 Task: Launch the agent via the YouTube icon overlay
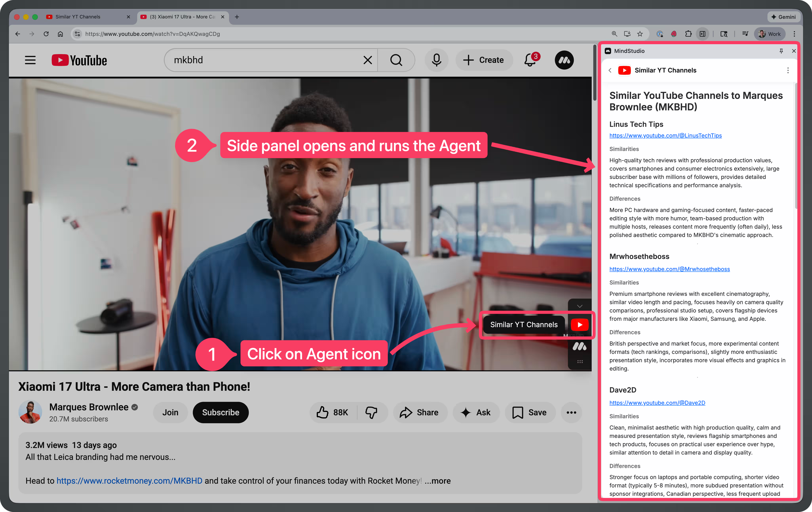[x=580, y=324]
